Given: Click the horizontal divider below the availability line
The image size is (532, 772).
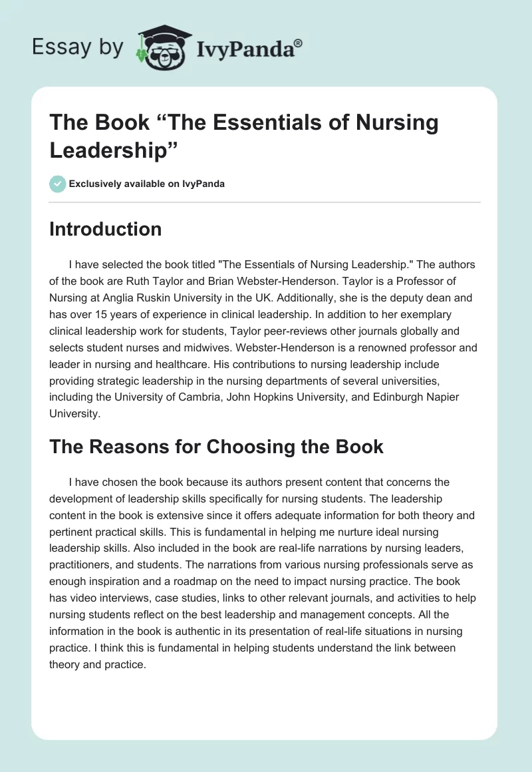Looking at the screenshot, I should pyautogui.click(x=265, y=202).
